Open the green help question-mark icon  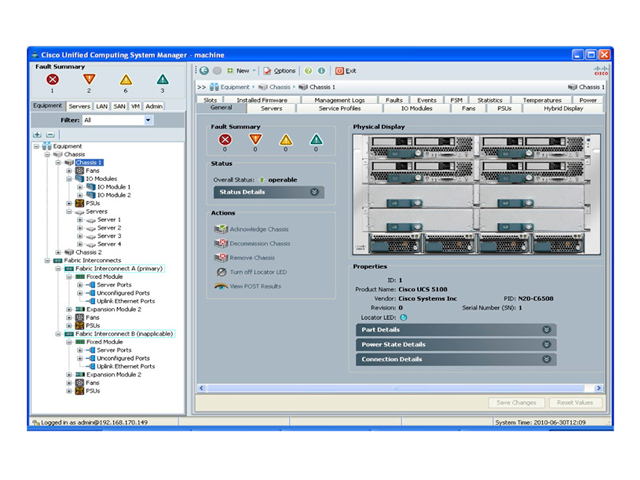point(308,71)
